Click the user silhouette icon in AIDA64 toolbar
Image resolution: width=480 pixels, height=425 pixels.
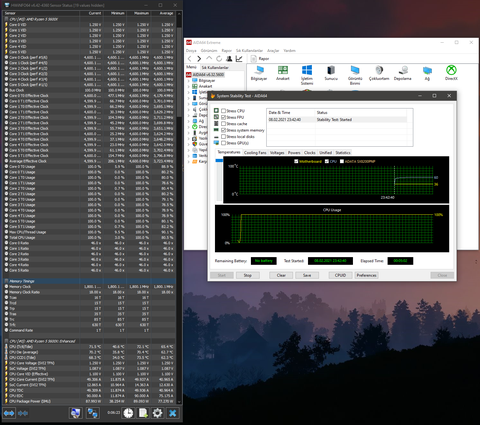(229, 59)
